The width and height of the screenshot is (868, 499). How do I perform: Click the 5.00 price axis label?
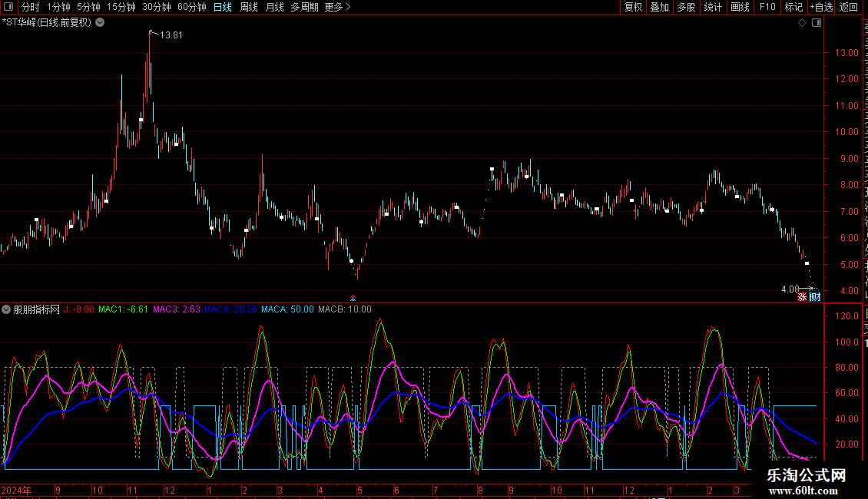click(849, 264)
